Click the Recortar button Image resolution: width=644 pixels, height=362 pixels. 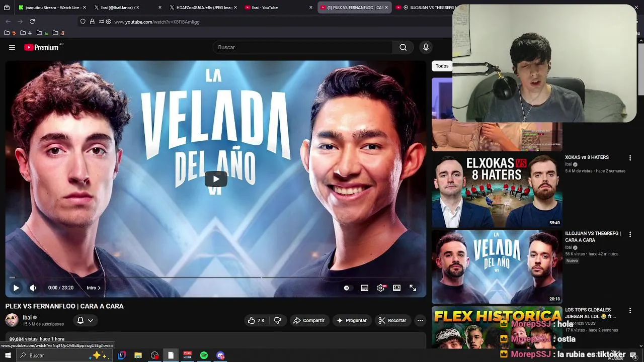coord(392,320)
